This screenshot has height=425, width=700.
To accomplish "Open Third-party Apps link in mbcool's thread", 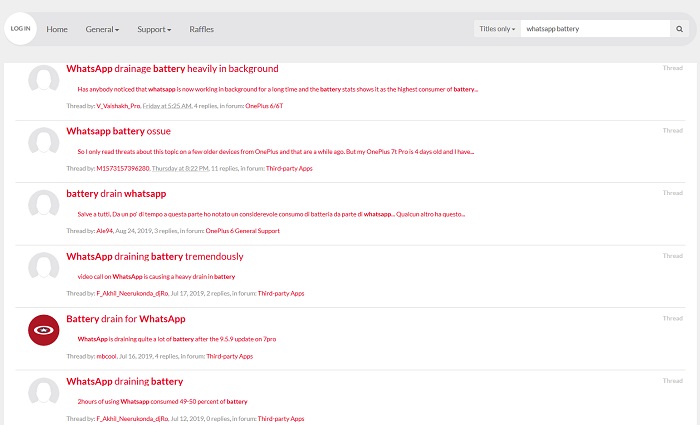I will [x=229, y=357].
